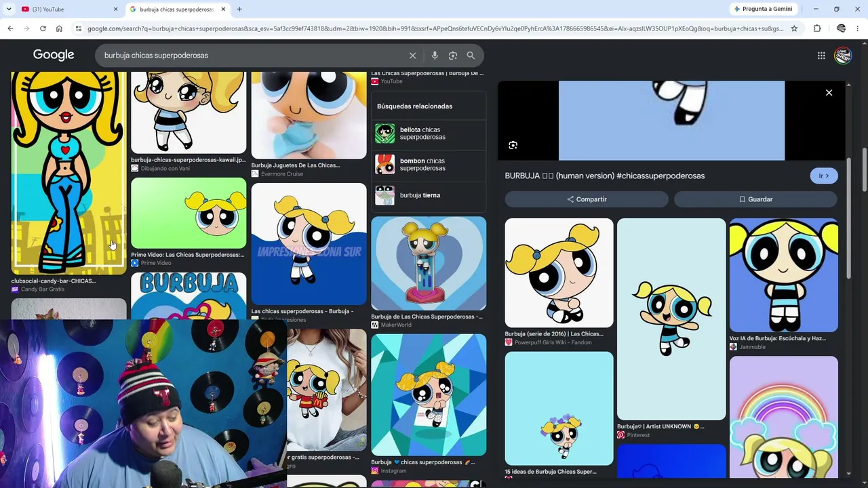Image resolution: width=868 pixels, height=488 pixels.
Task: Click the Powerpuff Girls Wiki - Fandom source
Action: coord(553,342)
